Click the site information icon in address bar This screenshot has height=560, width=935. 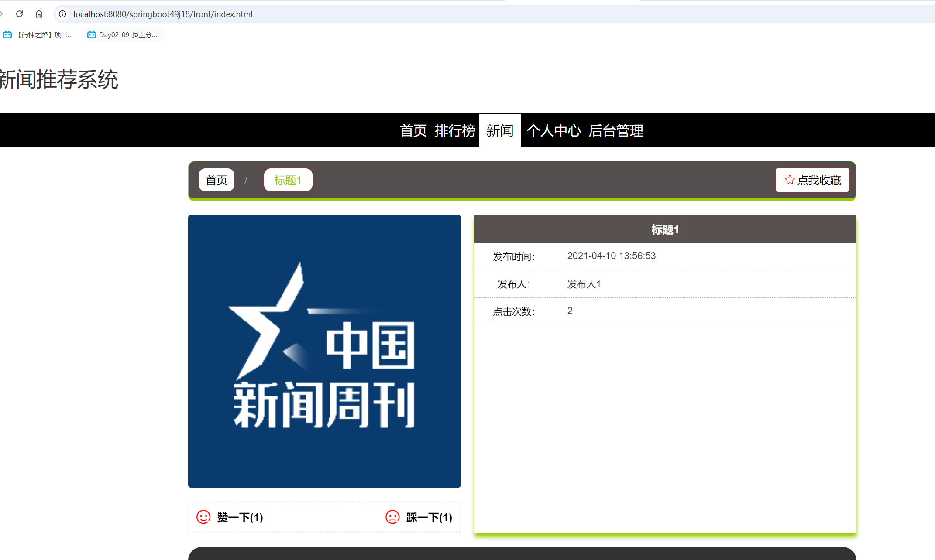pos(62,14)
